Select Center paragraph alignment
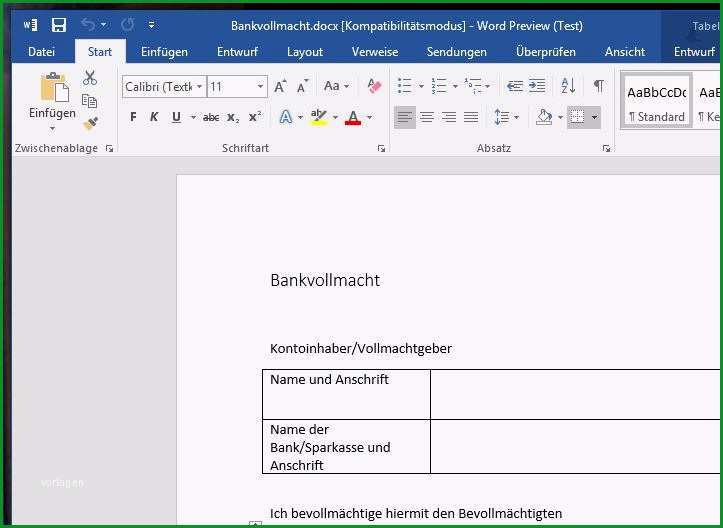Image resolution: width=723 pixels, height=528 pixels. coord(427,117)
